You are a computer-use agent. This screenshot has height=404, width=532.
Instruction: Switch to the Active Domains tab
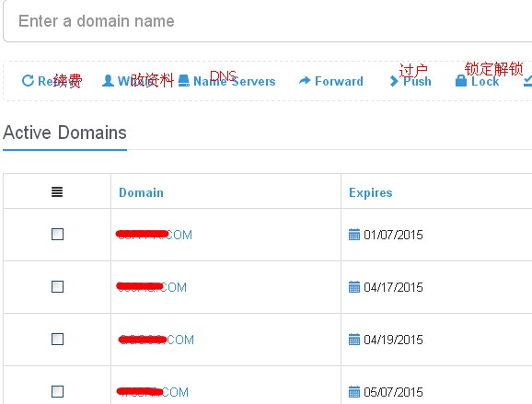coord(64,133)
